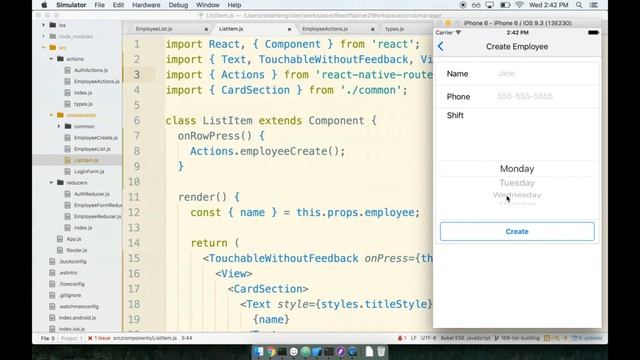
Task: Open the Simulator menu
Action: tap(71, 5)
